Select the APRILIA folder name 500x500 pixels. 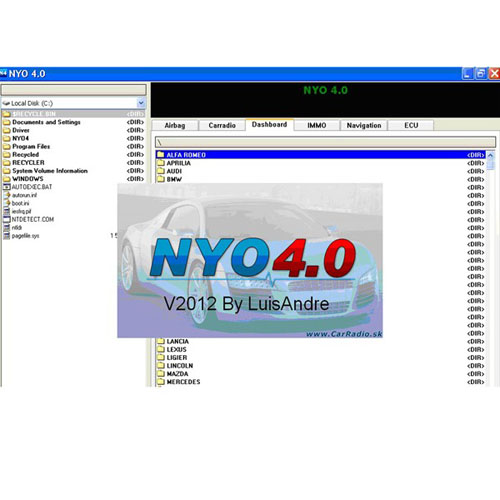pyautogui.click(x=179, y=163)
